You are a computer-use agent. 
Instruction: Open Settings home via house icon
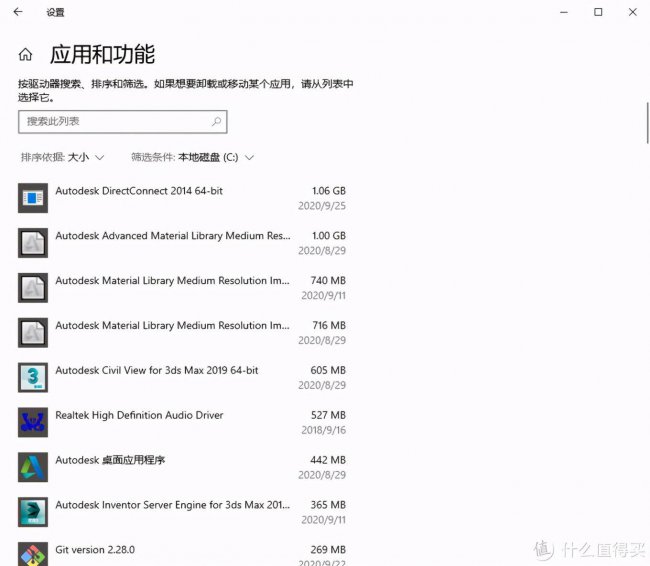point(25,54)
